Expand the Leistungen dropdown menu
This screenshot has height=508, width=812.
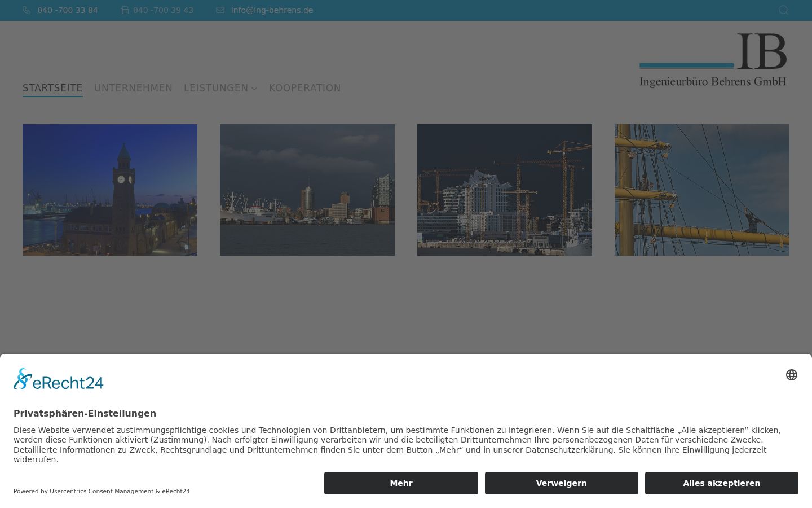pyautogui.click(x=220, y=88)
